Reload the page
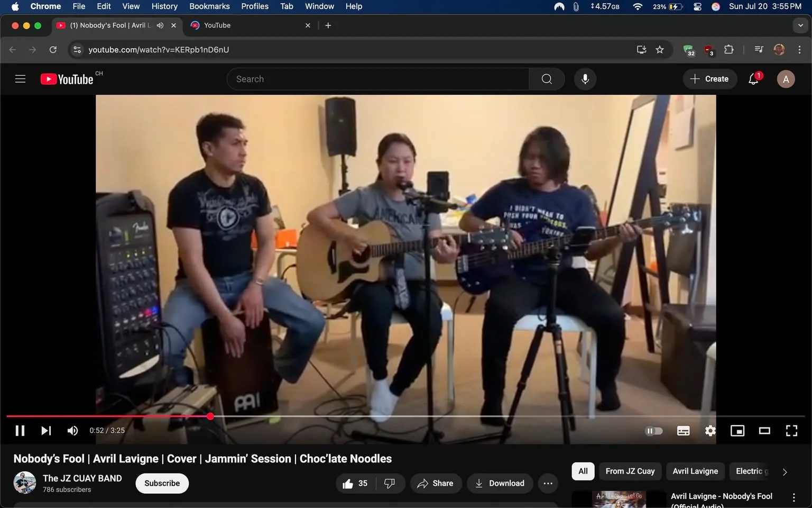Viewport: 812px width, 508px height. [x=53, y=49]
